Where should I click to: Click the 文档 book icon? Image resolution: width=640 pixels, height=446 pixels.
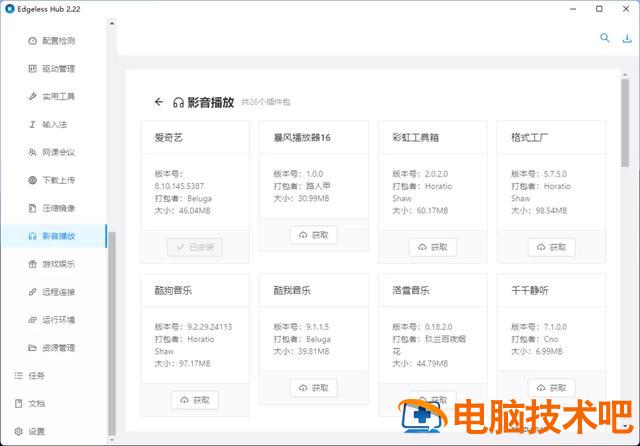click(x=18, y=403)
